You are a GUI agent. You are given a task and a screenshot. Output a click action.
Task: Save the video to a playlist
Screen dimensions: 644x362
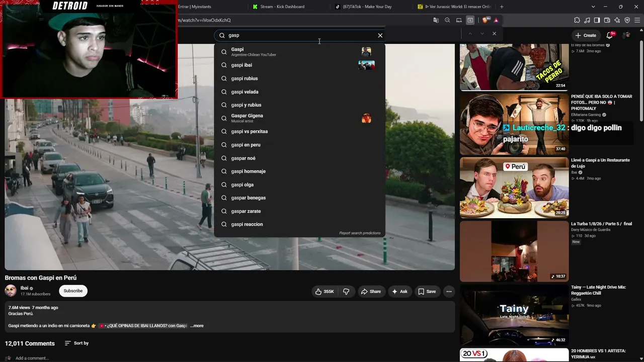coord(427,292)
